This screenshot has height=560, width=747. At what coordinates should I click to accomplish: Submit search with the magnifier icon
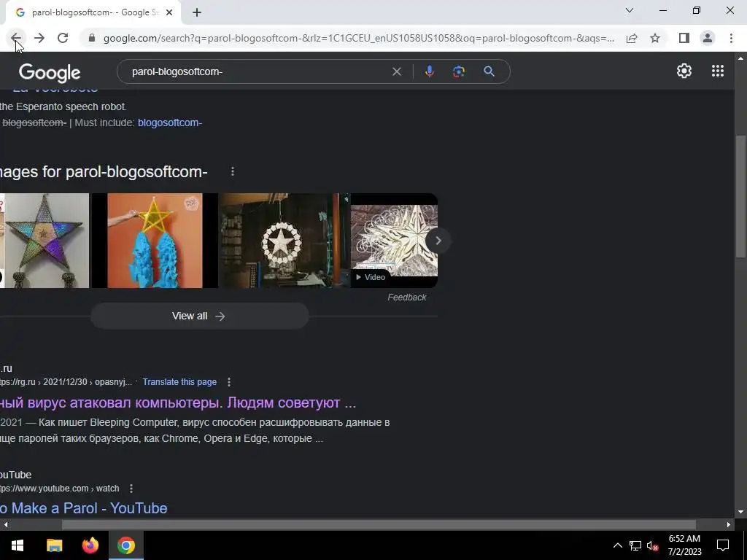(489, 71)
